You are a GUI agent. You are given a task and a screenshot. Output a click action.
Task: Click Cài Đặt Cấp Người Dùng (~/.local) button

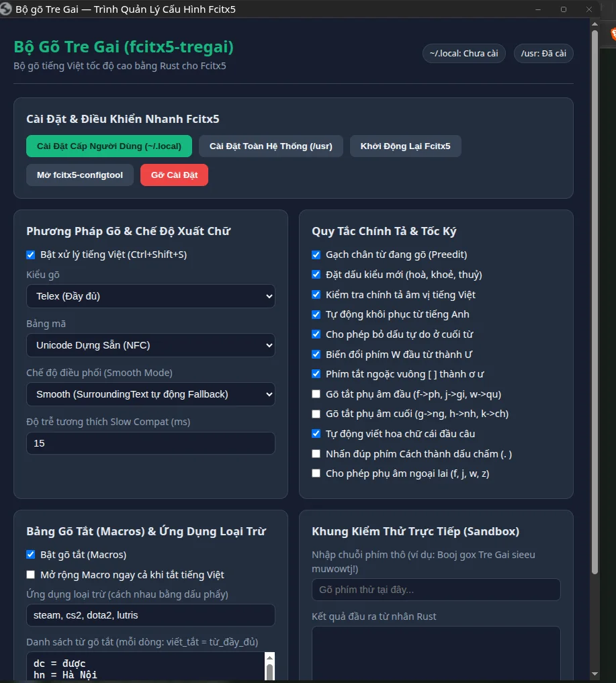tap(109, 146)
